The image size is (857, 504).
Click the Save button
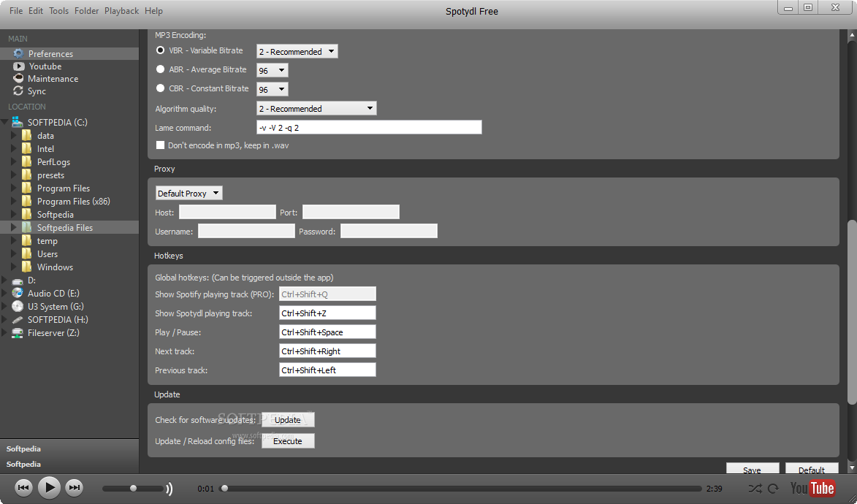752,468
